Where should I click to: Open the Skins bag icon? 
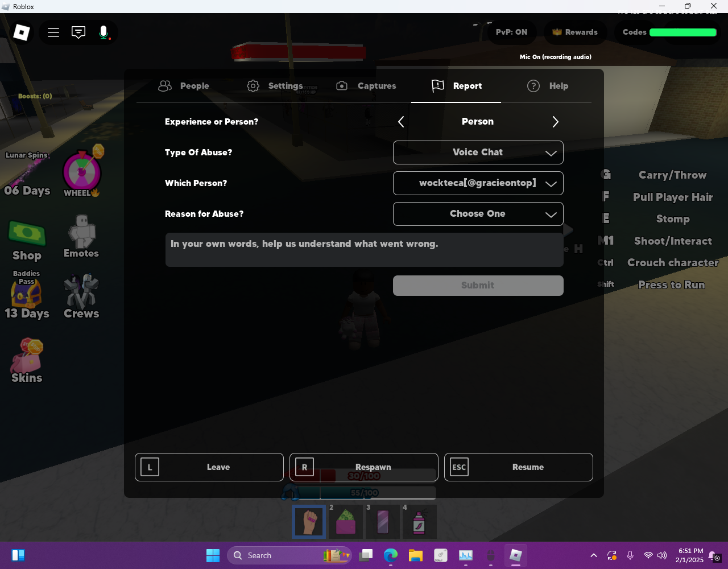(27, 361)
